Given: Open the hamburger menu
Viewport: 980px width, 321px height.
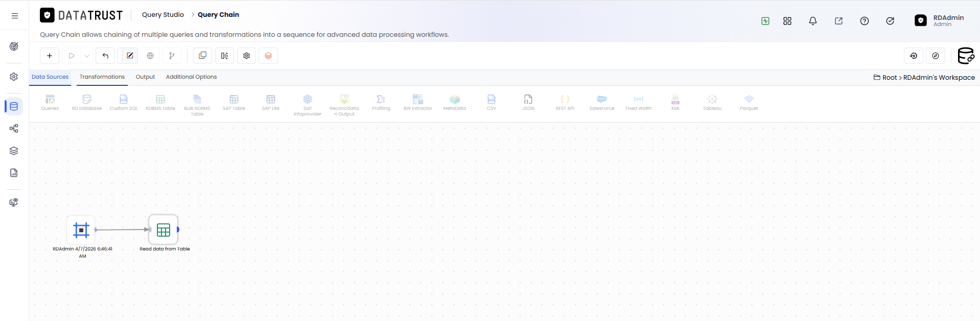Looking at the screenshot, I should 15,16.
